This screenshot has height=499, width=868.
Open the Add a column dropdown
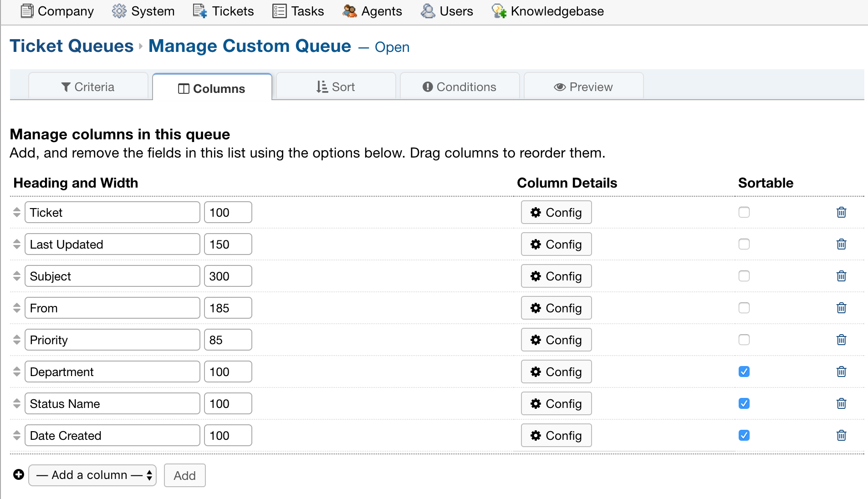pyautogui.click(x=92, y=475)
